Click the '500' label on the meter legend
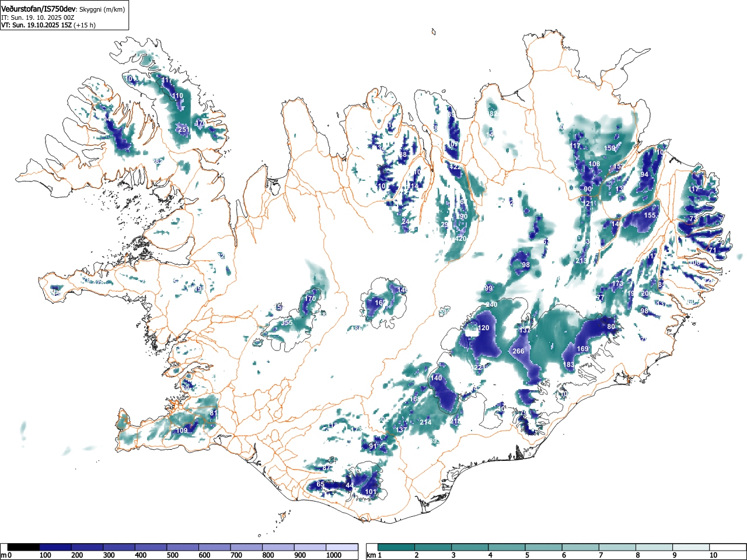The width and height of the screenshot is (747, 560). pyautogui.click(x=173, y=555)
